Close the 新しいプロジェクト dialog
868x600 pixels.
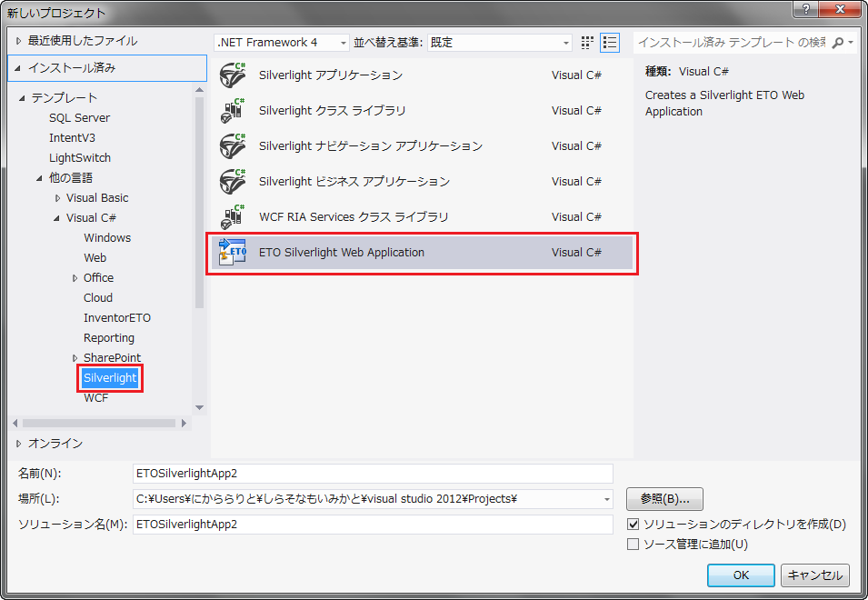840,9
